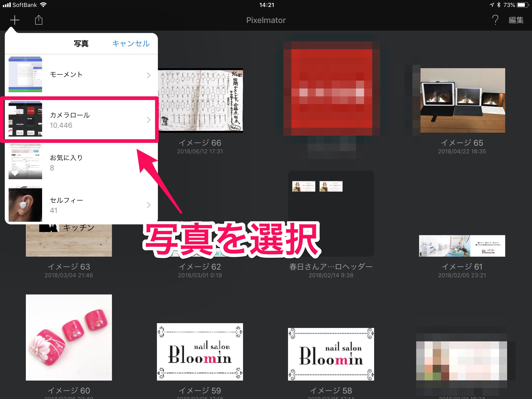This screenshot has width=532, height=399.
Task: Expand the セルフィー album chevron
Action: 149,205
